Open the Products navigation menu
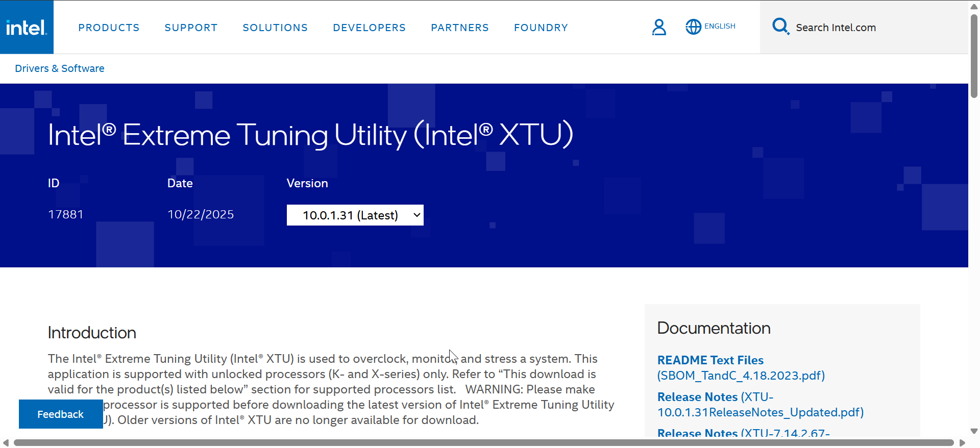The image size is (980, 448). pyautogui.click(x=109, y=28)
